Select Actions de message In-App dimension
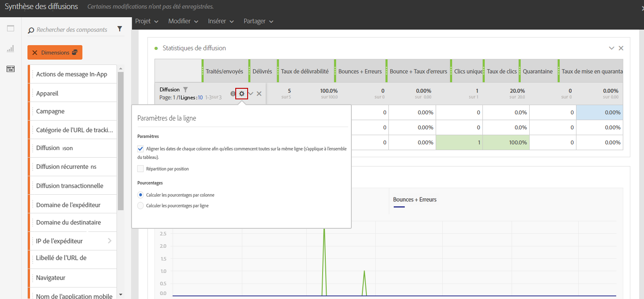This screenshot has width=644, height=299. pos(72,74)
